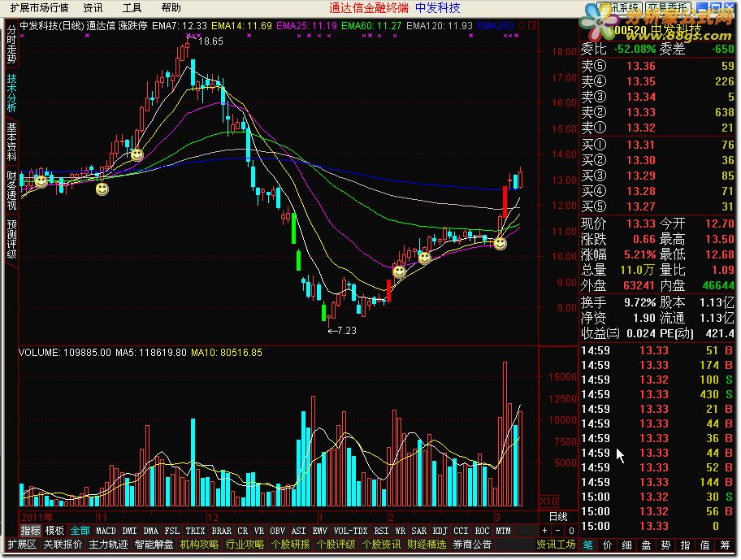Select the DMA indicator
The image size is (741, 560).
[x=151, y=531]
